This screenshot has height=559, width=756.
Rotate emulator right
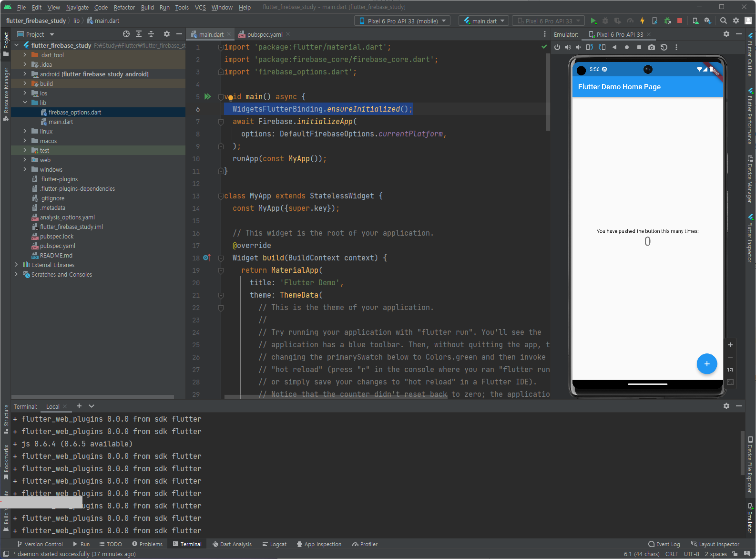[602, 47]
